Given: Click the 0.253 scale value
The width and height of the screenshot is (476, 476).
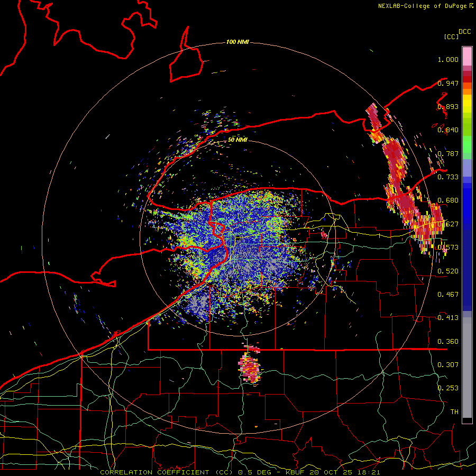Looking at the screenshot, I should coord(448,388).
